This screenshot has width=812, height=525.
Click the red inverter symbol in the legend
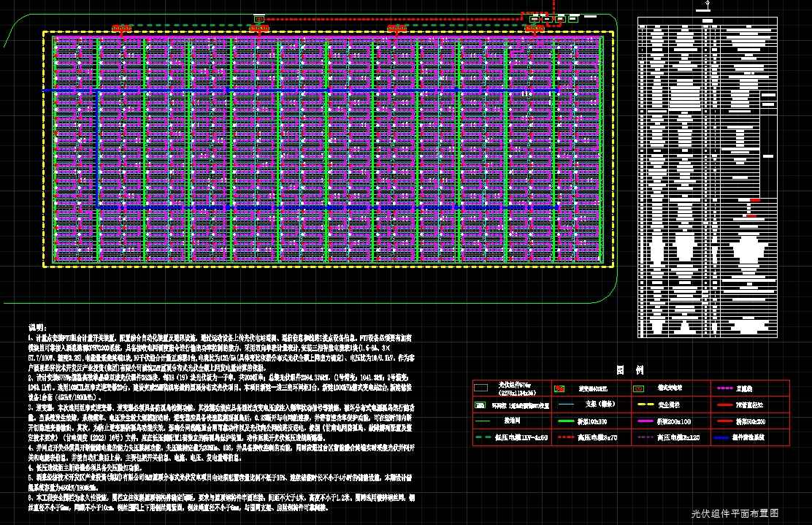[x=560, y=388]
